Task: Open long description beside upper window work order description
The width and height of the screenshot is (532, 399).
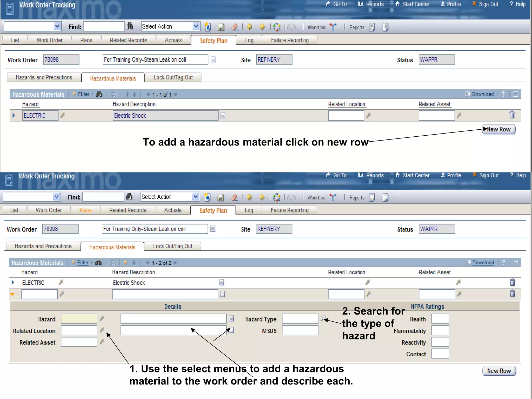Action: click(x=213, y=59)
